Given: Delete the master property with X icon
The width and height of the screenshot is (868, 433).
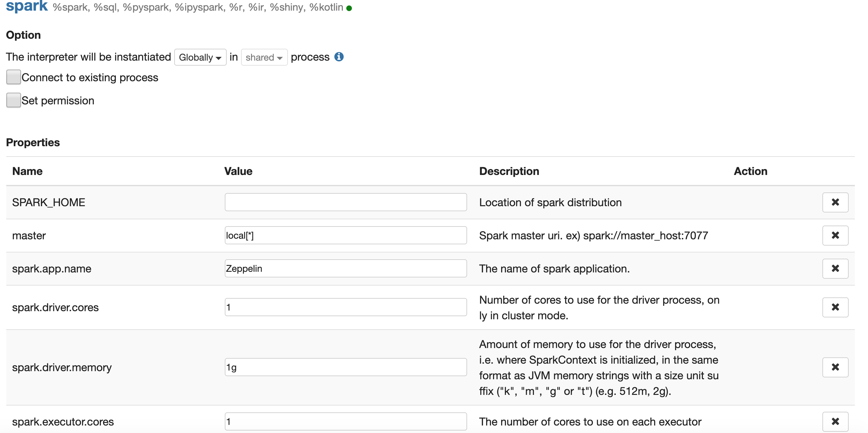Looking at the screenshot, I should coord(835,235).
